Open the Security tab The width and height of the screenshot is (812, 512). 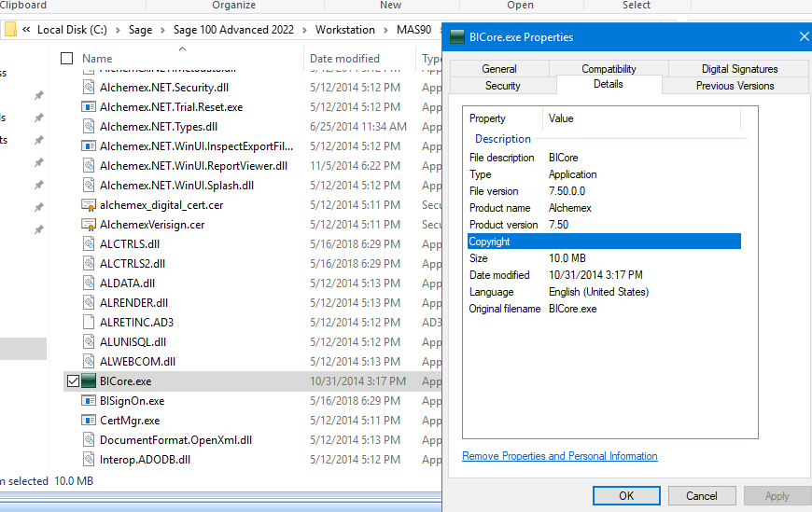(502, 86)
